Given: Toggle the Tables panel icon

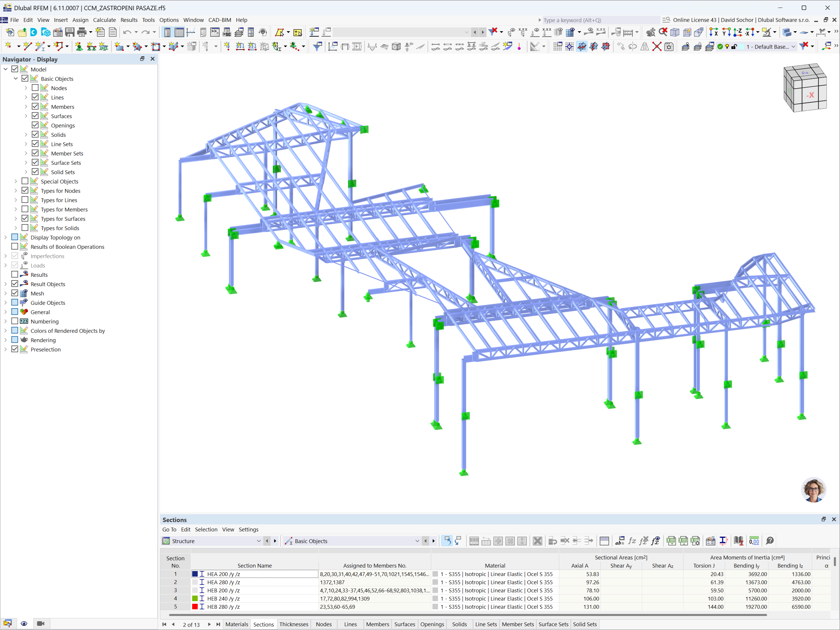Looking at the screenshot, I should (179, 32).
